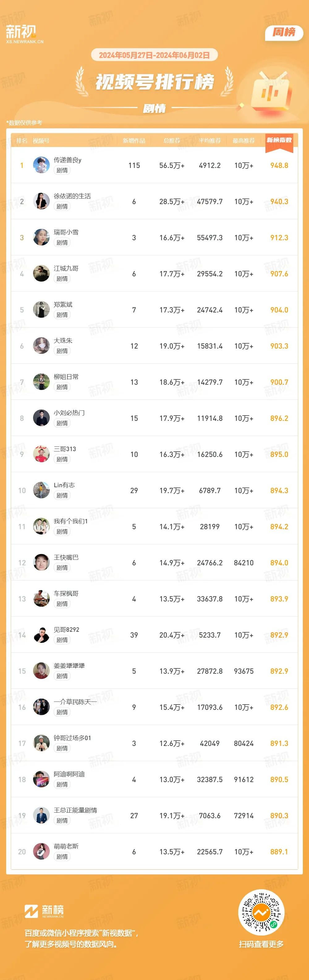
Task: Click the avatar of 见哥8292
Action: 41,635
